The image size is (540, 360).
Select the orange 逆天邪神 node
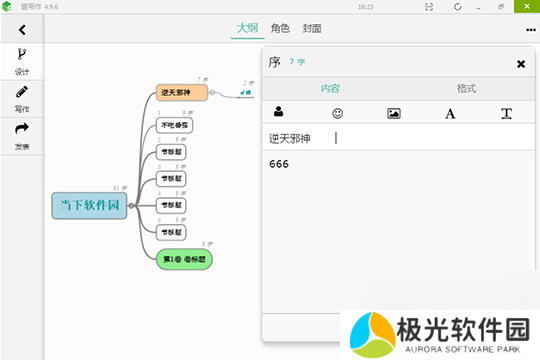182,92
